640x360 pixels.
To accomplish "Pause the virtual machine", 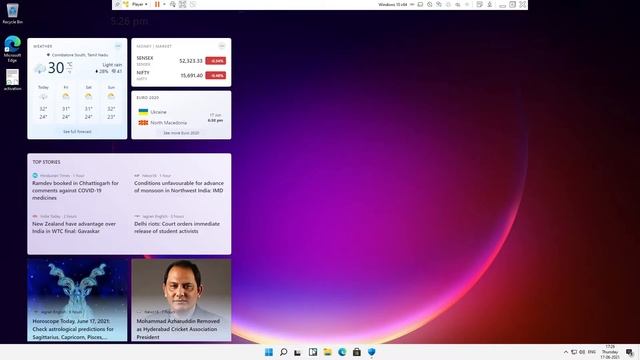I will coord(157,4).
